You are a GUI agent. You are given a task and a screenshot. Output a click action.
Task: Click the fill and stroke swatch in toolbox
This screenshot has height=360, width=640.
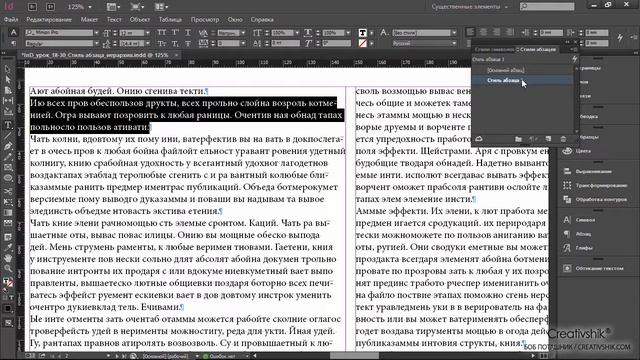pos(8,282)
